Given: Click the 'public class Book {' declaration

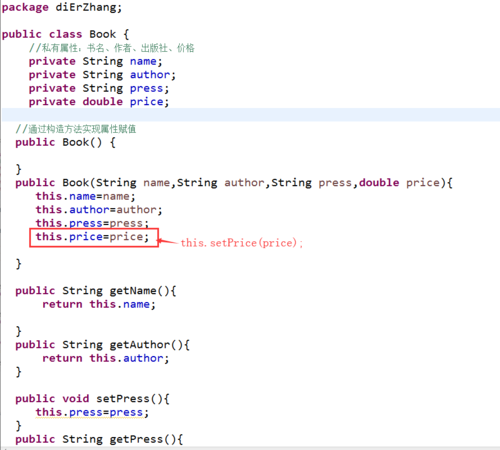Looking at the screenshot, I should [65, 34].
